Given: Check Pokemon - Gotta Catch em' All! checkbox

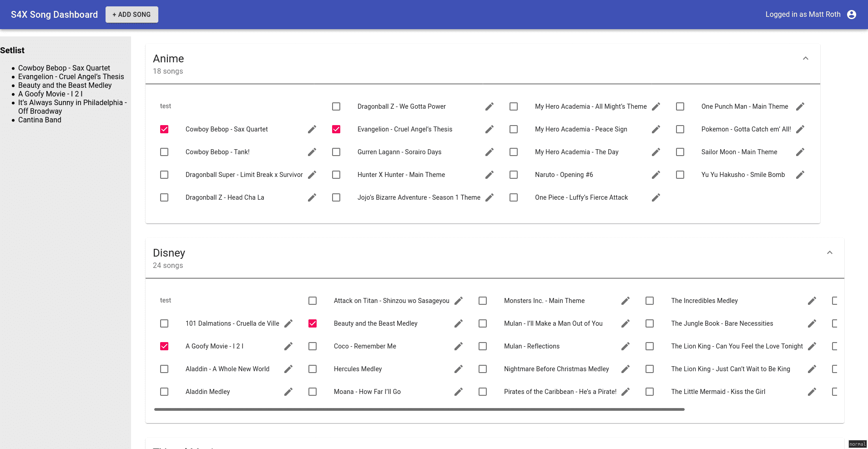Looking at the screenshot, I should pyautogui.click(x=680, y=129).
